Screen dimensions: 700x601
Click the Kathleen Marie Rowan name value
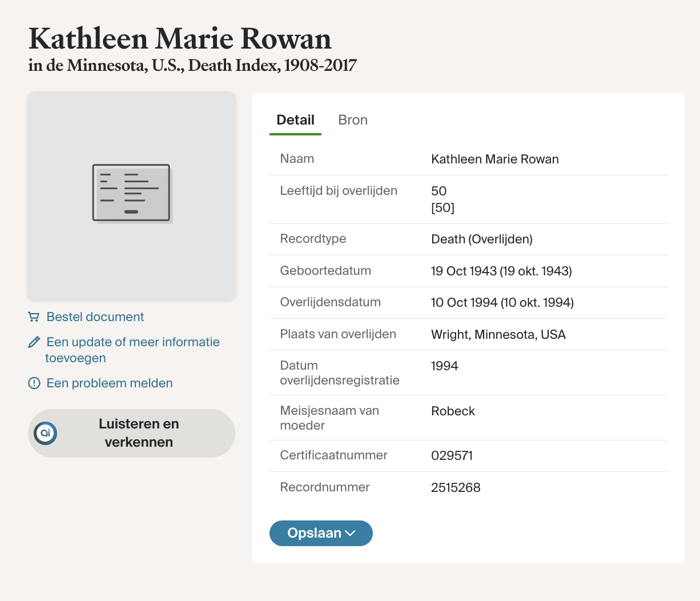click(x=495, y=159)
